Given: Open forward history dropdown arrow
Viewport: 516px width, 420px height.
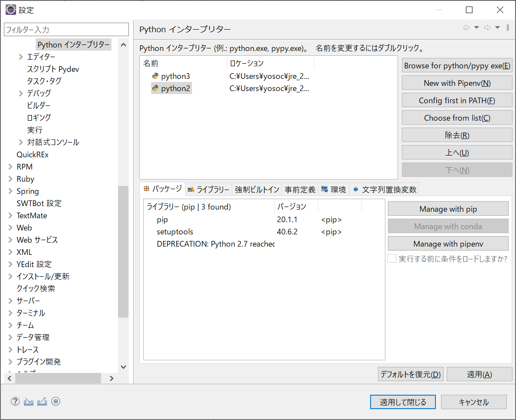Looking at the screenshot, I should (498, 27).
